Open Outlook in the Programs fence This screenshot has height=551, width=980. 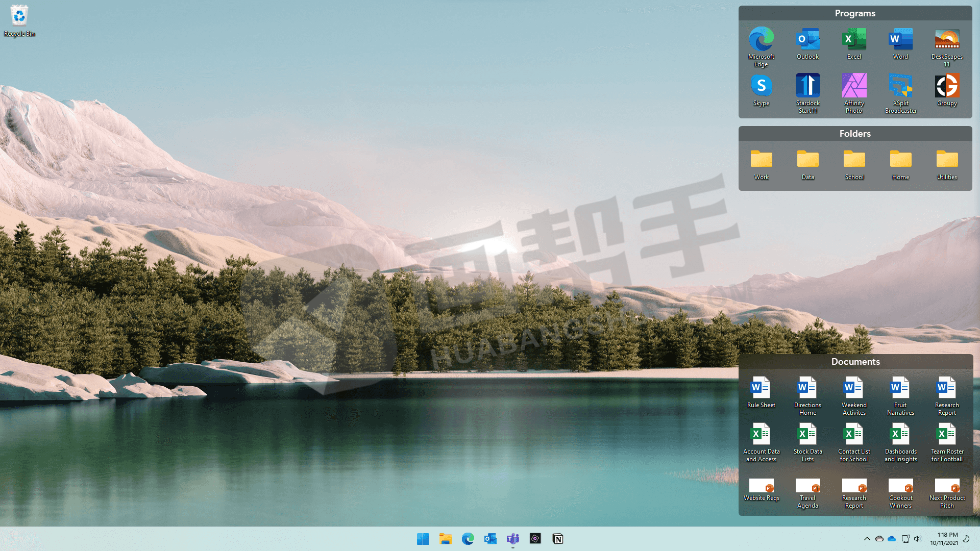[807, 44]
